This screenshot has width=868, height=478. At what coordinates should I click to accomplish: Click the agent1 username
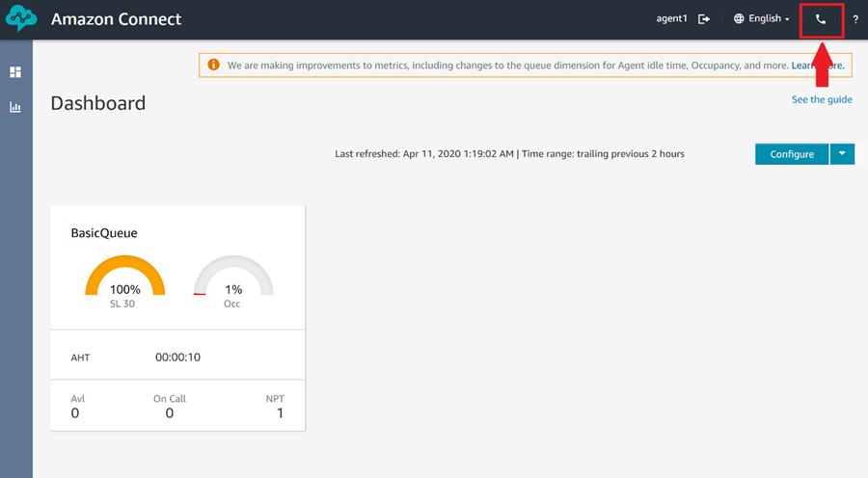[671, 19]
